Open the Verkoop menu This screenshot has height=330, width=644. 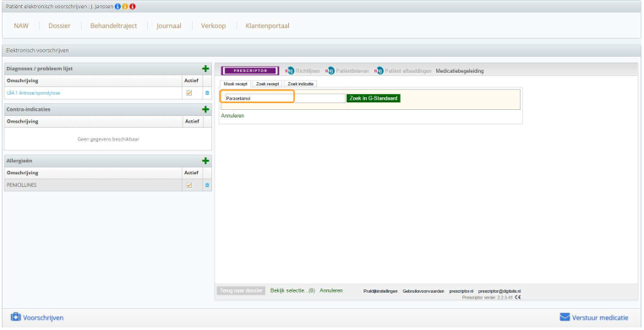(213, 25)
